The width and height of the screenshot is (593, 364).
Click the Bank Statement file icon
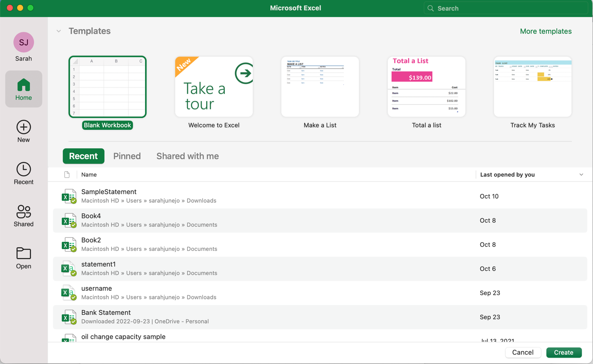pyautogui.click(x=69, y=317)
